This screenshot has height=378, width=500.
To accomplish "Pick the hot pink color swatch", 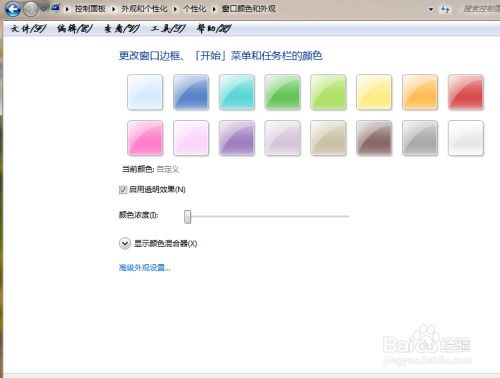I will pos(145,138).
